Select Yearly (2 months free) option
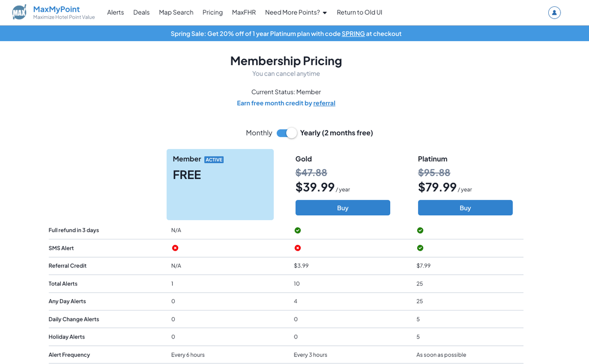This screenshot has height=364, width=589. [x=336, y=133]
